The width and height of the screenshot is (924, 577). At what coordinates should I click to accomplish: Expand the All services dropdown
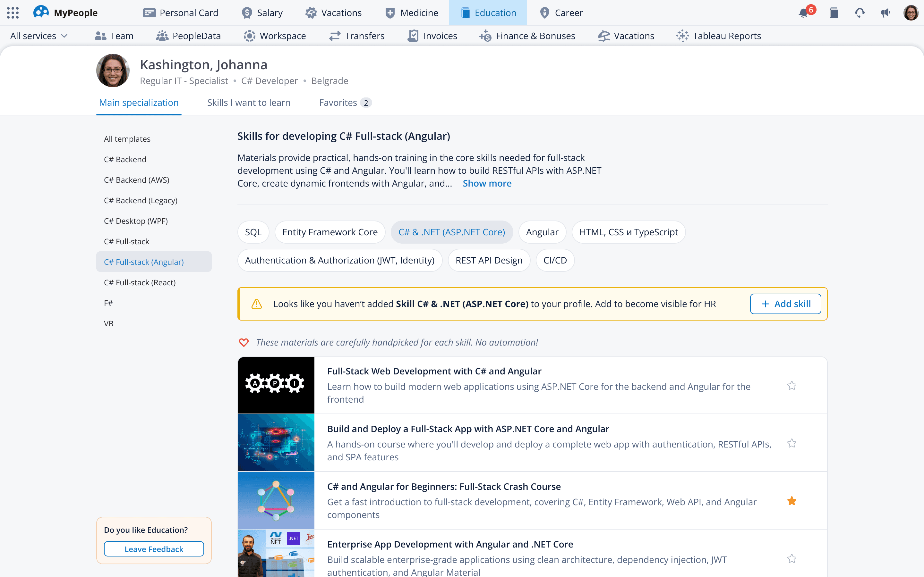pyautogui.click(x=38, y=36)
